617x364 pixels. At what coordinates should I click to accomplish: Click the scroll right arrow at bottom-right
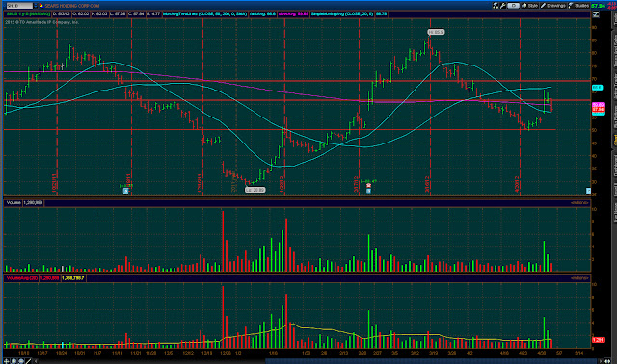[600, 361]
